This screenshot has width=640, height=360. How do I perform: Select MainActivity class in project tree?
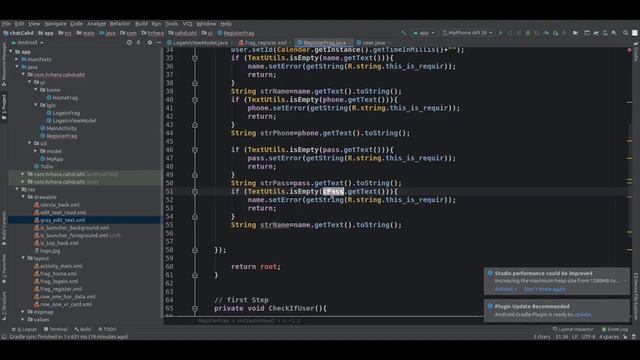(x=58, y=128)
